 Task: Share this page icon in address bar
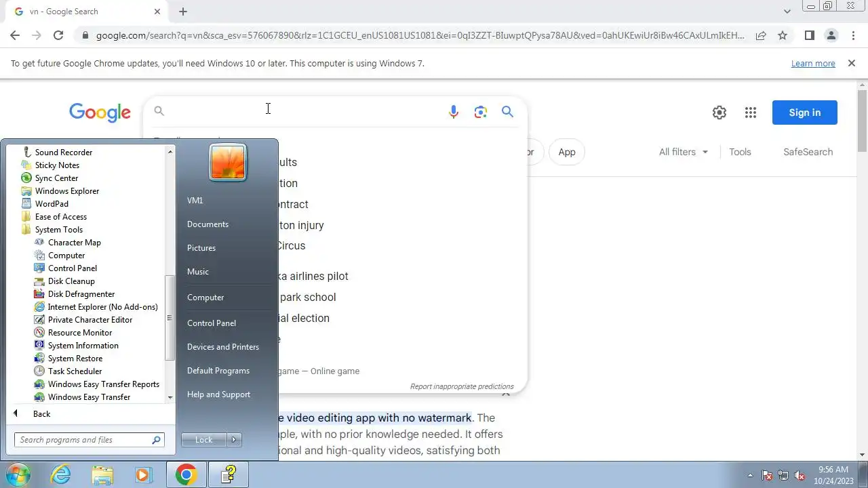click(x=761, y=35)
